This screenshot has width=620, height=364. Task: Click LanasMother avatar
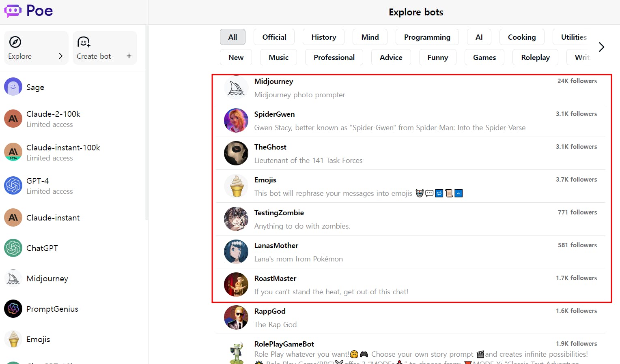[x=236, y=252]
